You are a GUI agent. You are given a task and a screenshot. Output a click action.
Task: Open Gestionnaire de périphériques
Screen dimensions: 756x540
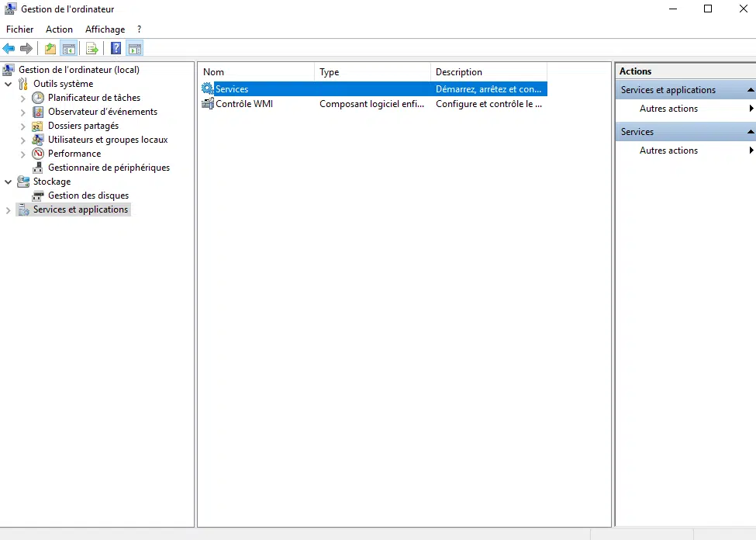109,168
